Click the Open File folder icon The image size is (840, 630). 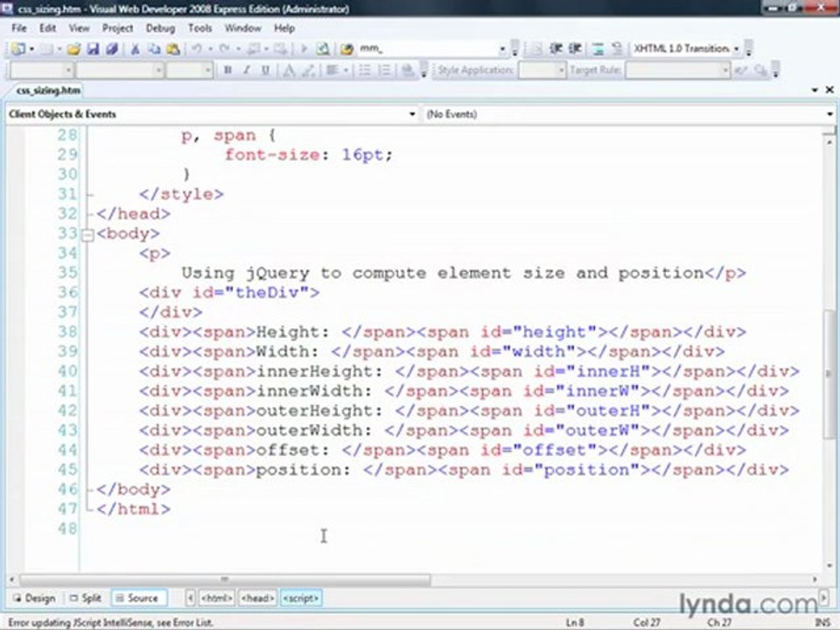[73, 49]
